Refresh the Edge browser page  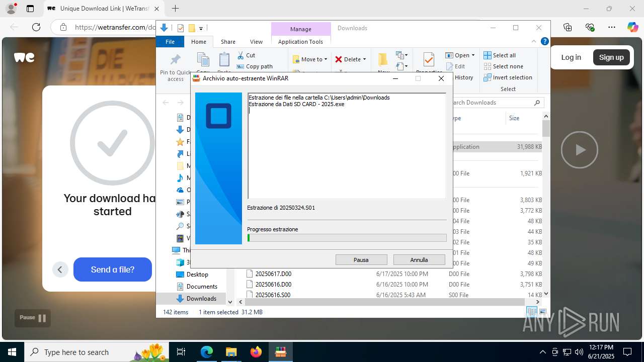(36, 27)
